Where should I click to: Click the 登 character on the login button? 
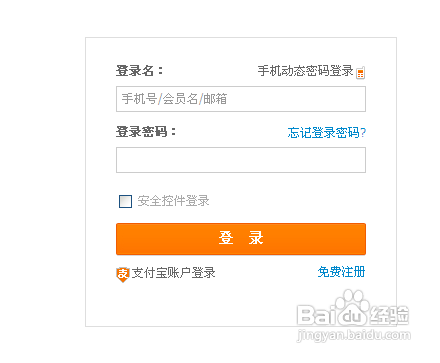tap(226, 238)
